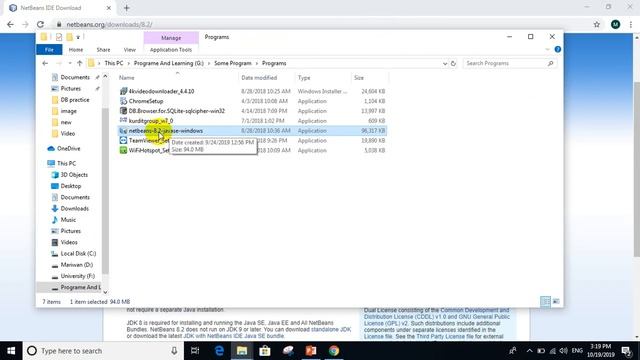Open Videos under This PC
This screenshot has height=360, width=640.
(x=69, y=242)
